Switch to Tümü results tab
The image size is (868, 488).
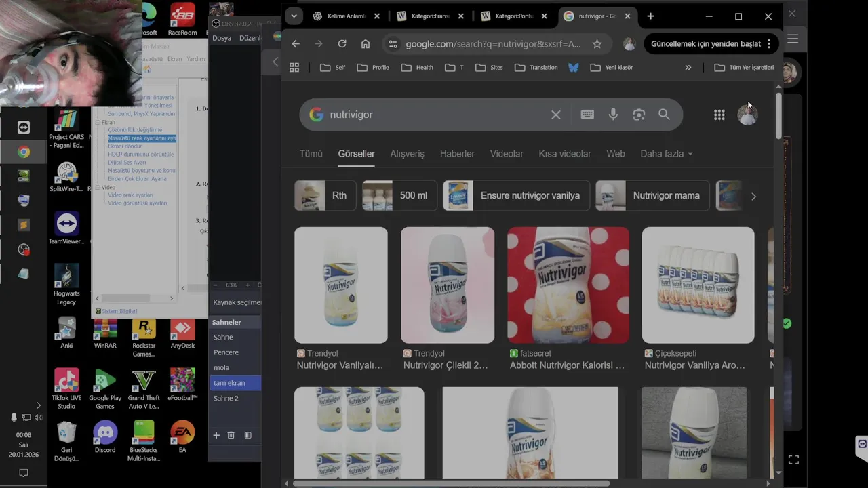click(x=311, y=154)
